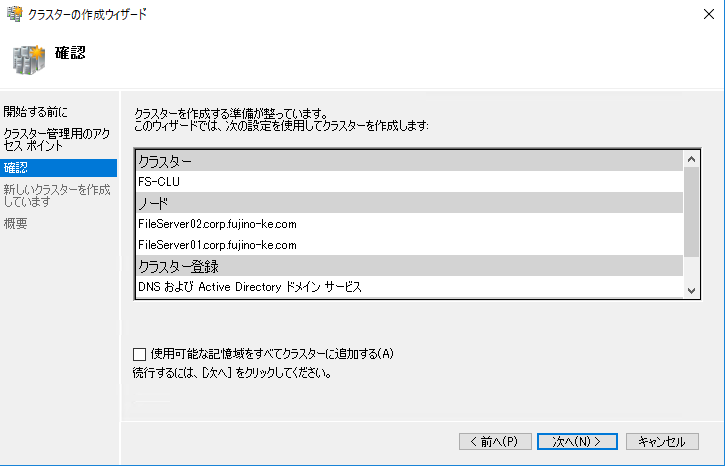Click the クラスターを作成する準備が整っています text
The height and width of the screenshot is (466, 725).
(231, 113)
